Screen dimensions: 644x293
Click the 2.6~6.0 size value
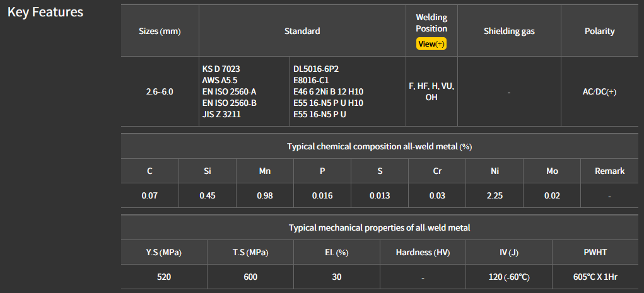click(x=160, y=91)
